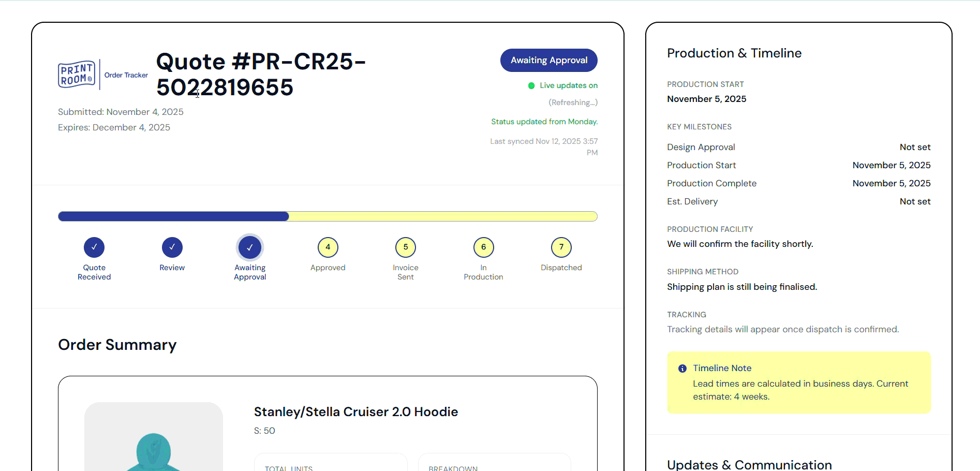Viewport: 980px width, 471px height.
Task: Click step 6 In Production circle
Action: coord(484,247)
